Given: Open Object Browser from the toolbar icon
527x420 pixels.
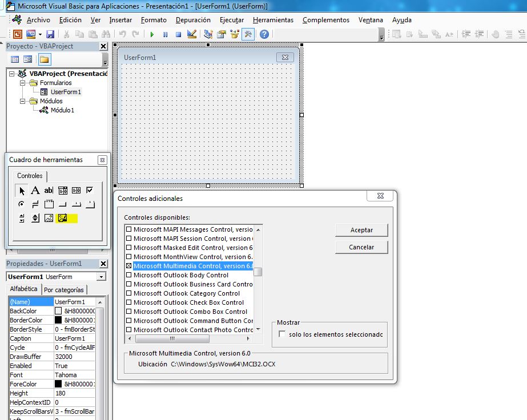Looking at the screenshot, I should 234,34.
